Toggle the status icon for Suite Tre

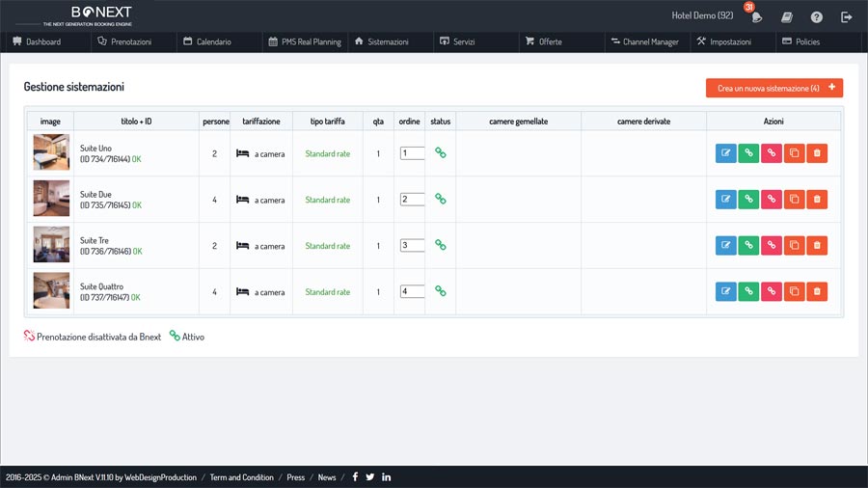440,245
